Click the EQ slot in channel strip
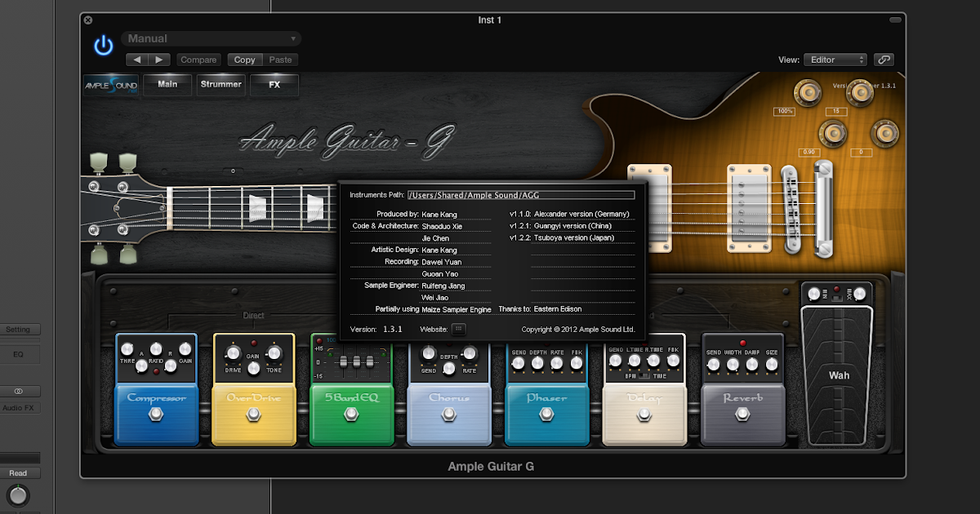Viewport: 980px width, 514px height. [18, 356]
